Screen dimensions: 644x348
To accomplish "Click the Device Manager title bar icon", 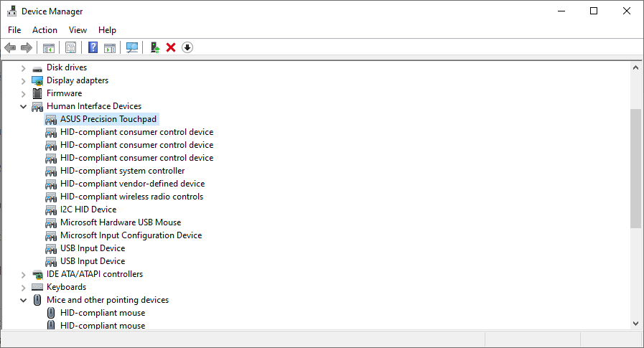I will click(12, 11).
